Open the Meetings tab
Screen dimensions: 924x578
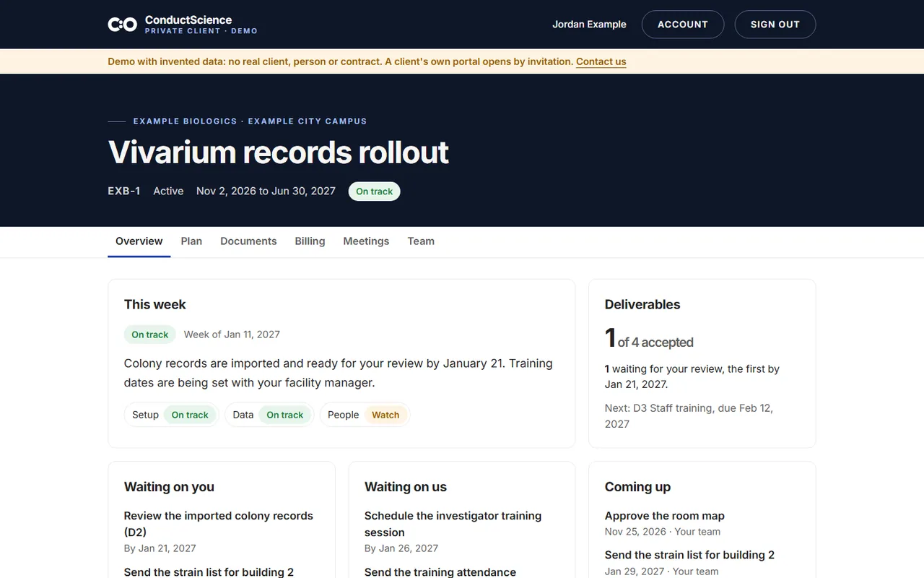click(x=366, y=241)
